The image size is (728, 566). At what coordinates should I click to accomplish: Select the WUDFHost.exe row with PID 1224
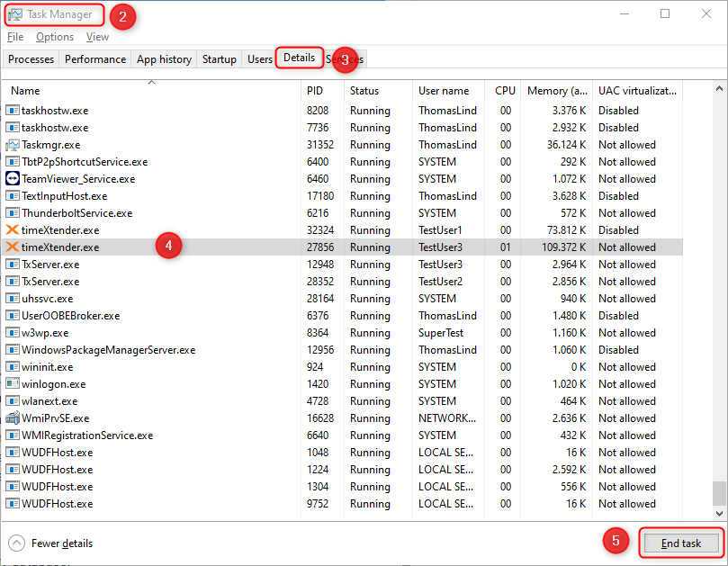343,470
